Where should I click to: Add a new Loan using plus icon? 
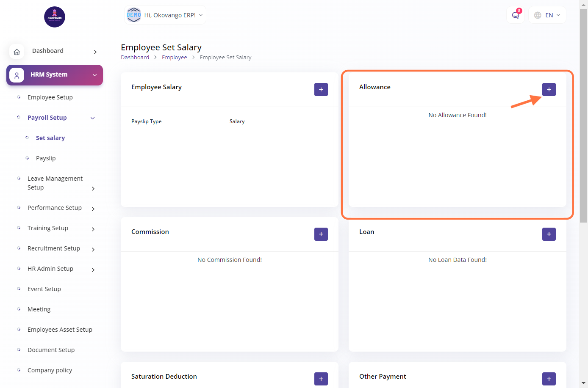pos(549,234)
